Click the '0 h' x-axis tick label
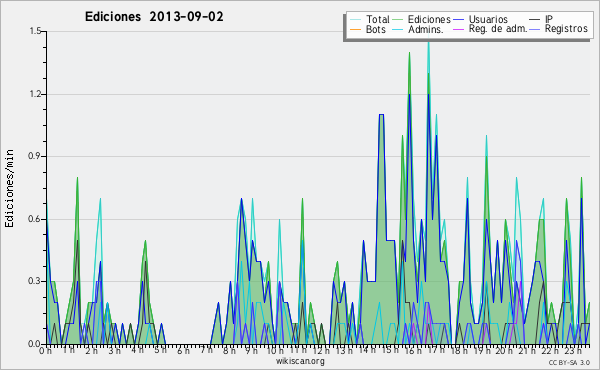 pyautogui.click(x=46, y=350)
